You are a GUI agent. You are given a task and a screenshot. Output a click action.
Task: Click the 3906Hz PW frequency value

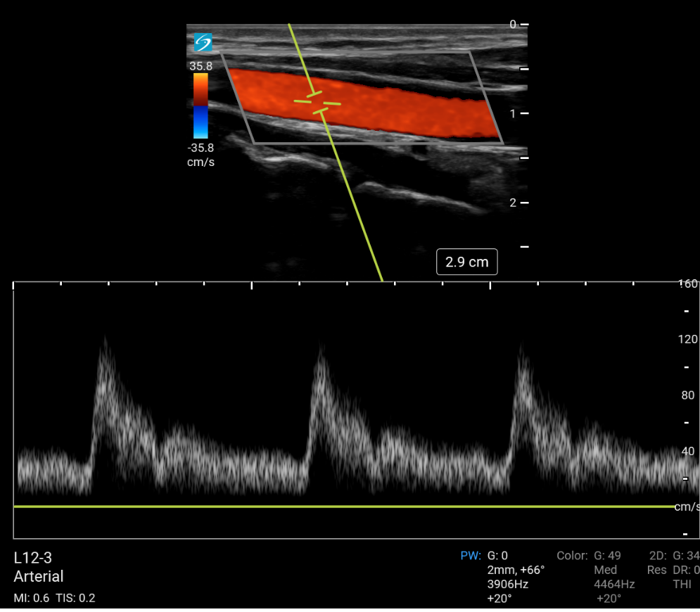508,584
